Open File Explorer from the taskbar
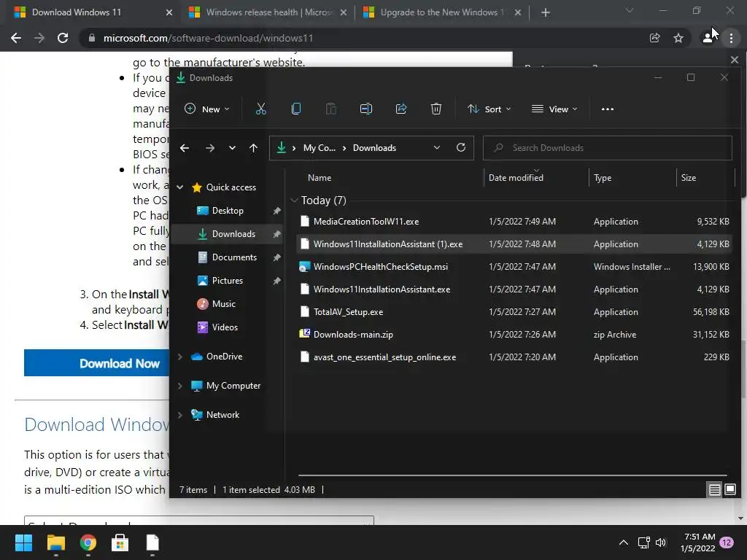This screenshot has width=747, height=560. point(55,542)
